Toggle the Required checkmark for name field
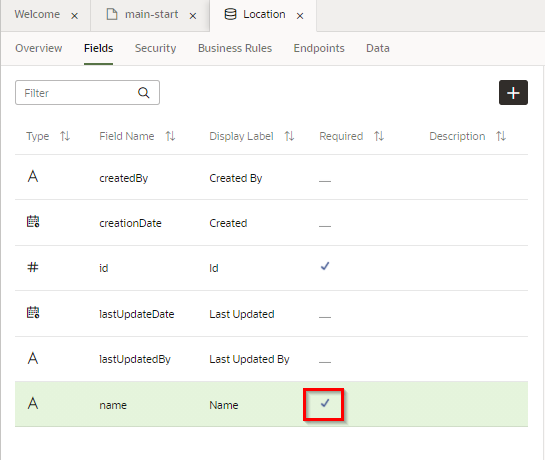Screen dimensions: 545x460 [325, 403]
